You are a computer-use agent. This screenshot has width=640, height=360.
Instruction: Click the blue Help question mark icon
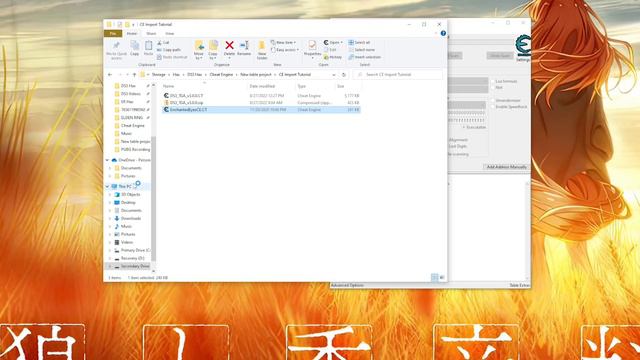443,33
